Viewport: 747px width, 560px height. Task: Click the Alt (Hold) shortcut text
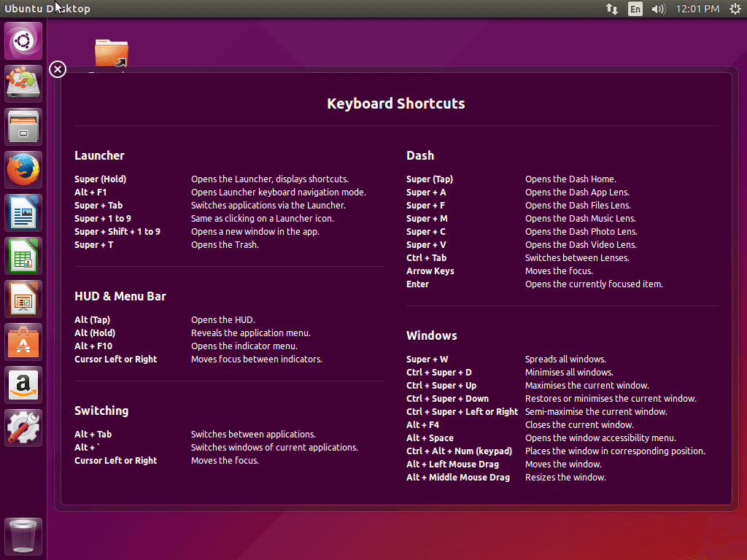point(95,332)
